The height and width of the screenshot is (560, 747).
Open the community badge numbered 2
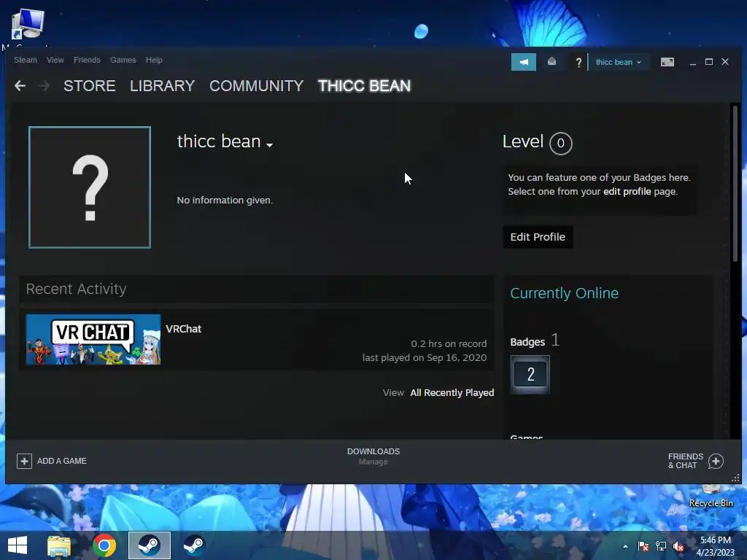[530, 374]
